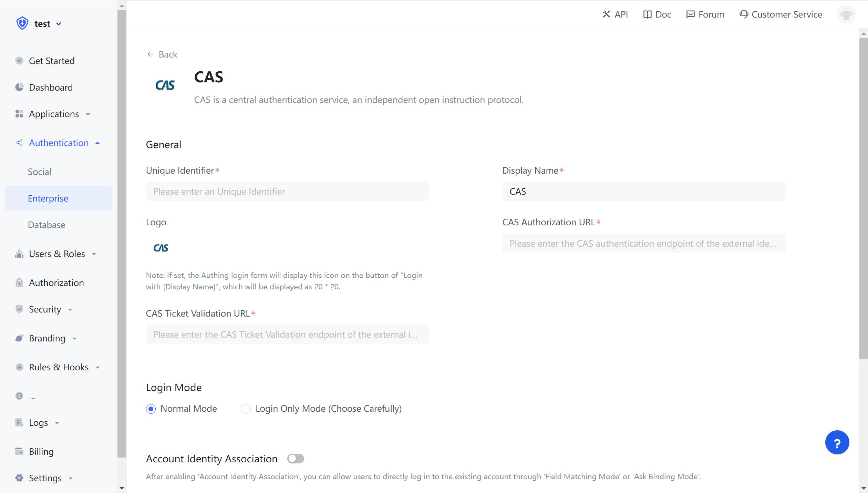Open the Dashboard sidebar section
The height and width of the screenshot is (493, 868).
tap(51, 87)
